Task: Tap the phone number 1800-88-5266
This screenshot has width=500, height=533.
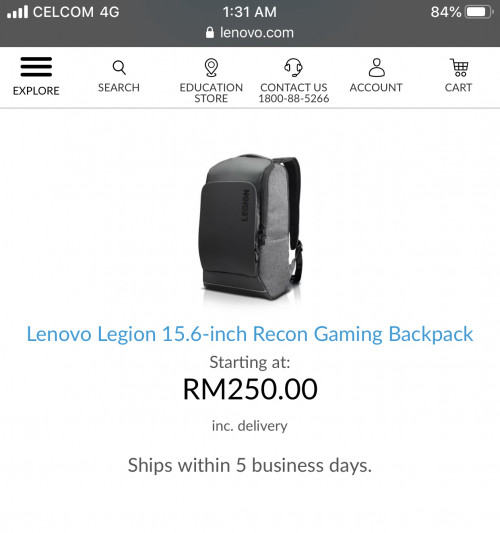Action: tap(294, 99)
